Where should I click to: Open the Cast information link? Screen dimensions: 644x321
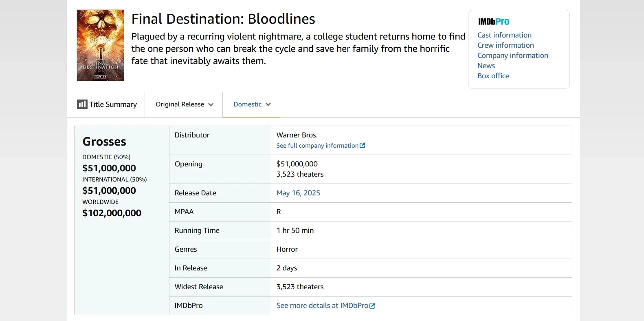pos(504,35)
